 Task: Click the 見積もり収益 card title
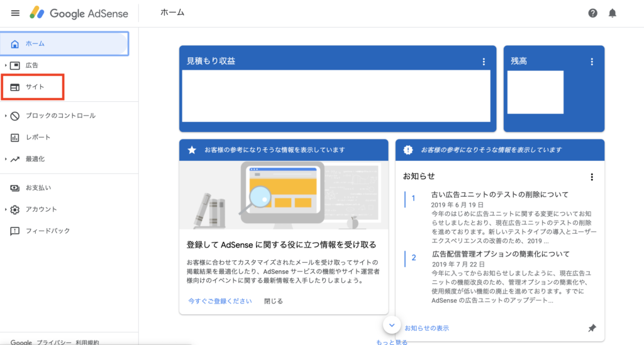coord(211,61)
